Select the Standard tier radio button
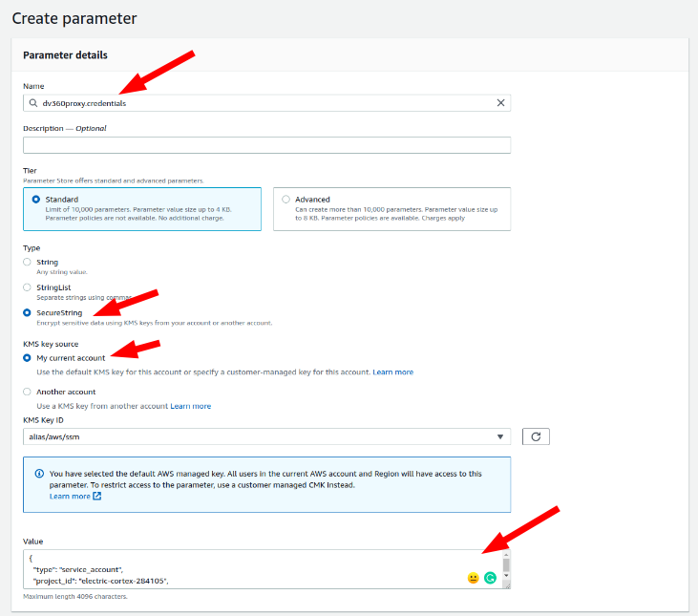Viewport: 698px width, 616px height. (35, 200)
